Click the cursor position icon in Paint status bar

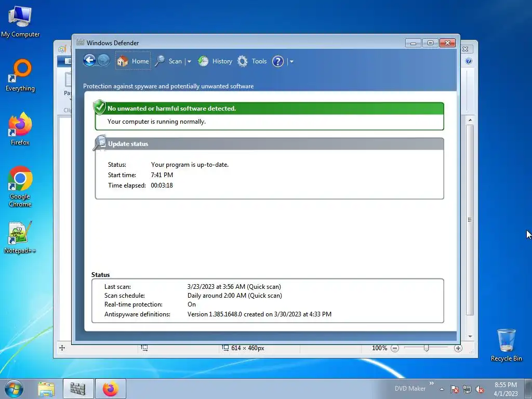click(x=62, y=348)
